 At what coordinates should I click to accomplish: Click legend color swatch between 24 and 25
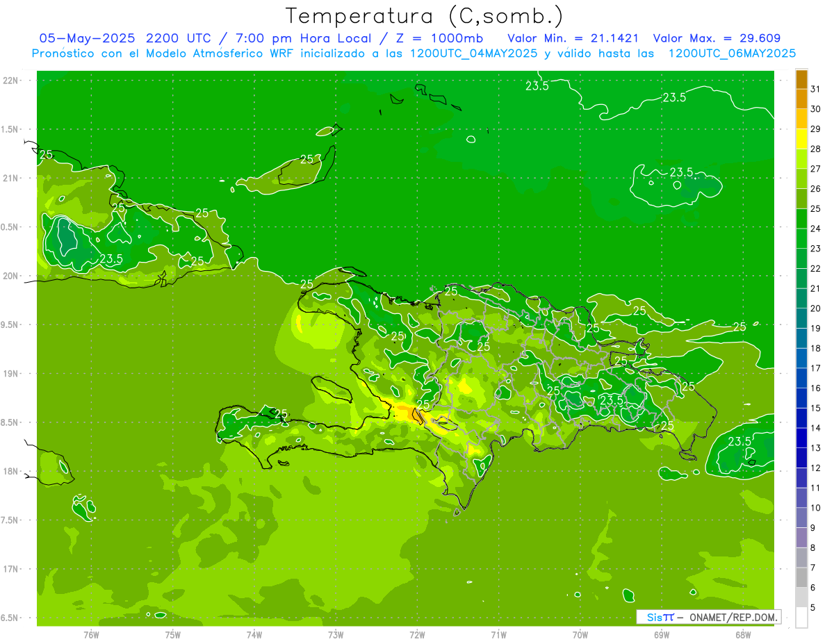point(801,218)
